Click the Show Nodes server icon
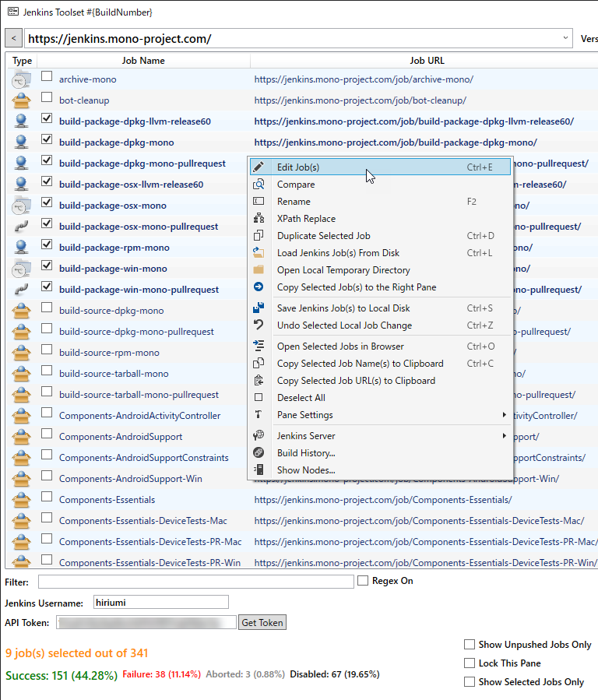 259,470
